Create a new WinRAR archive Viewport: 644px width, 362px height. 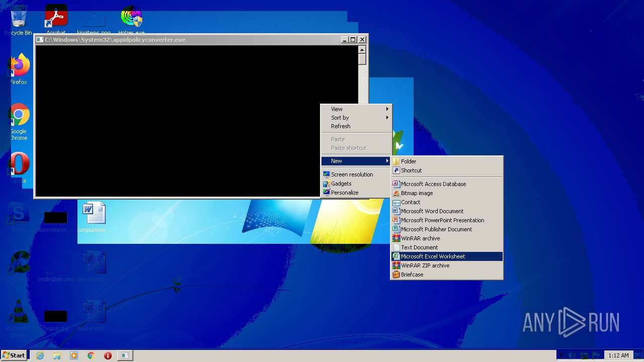click(x=447, y=238)
